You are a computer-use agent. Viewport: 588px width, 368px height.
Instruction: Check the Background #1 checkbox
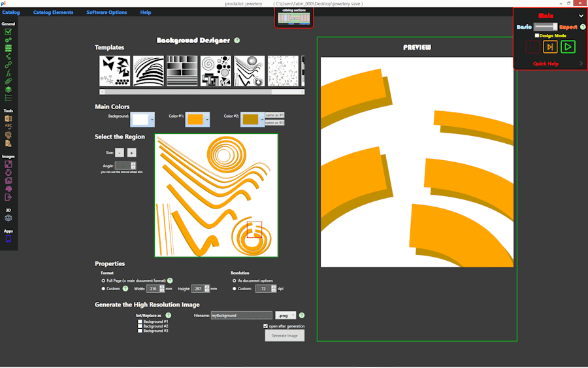140,322
